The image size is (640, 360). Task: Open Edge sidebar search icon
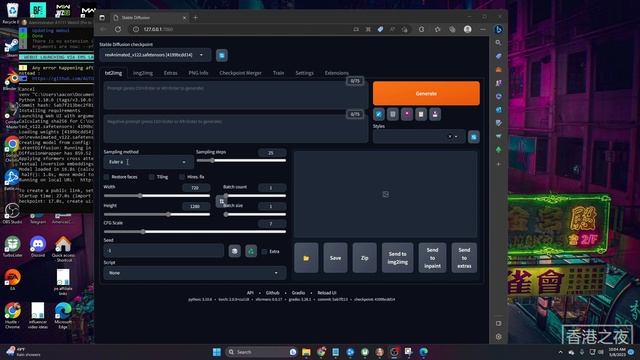point(498,42)
